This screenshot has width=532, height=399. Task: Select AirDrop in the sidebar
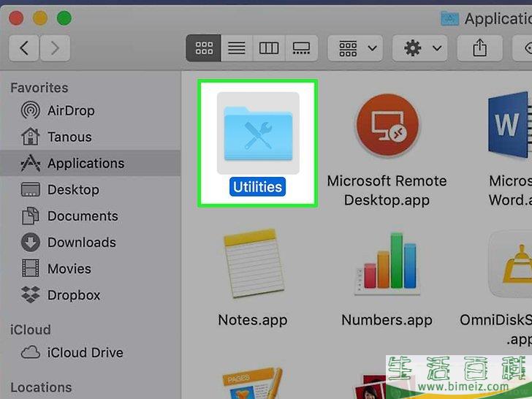(x=70, y=110)
